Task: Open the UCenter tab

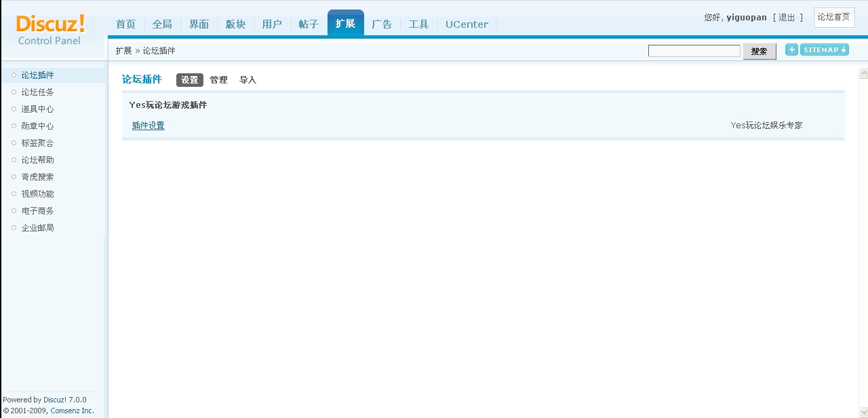Action: [467, 24]
